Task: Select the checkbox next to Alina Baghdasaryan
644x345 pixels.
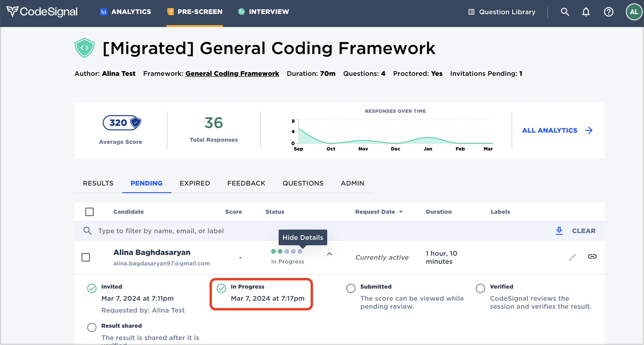Action: tap(86, 257)
